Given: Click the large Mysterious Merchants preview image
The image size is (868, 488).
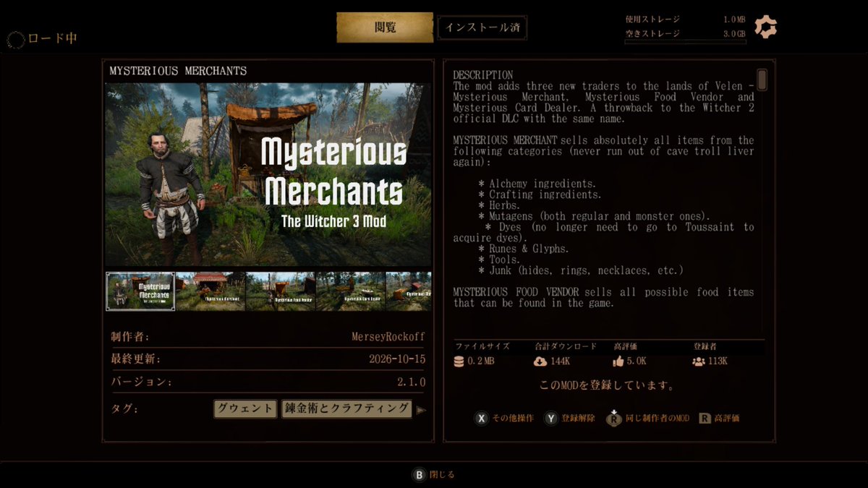Looking at the screenshot, I should tap(268, 174).
